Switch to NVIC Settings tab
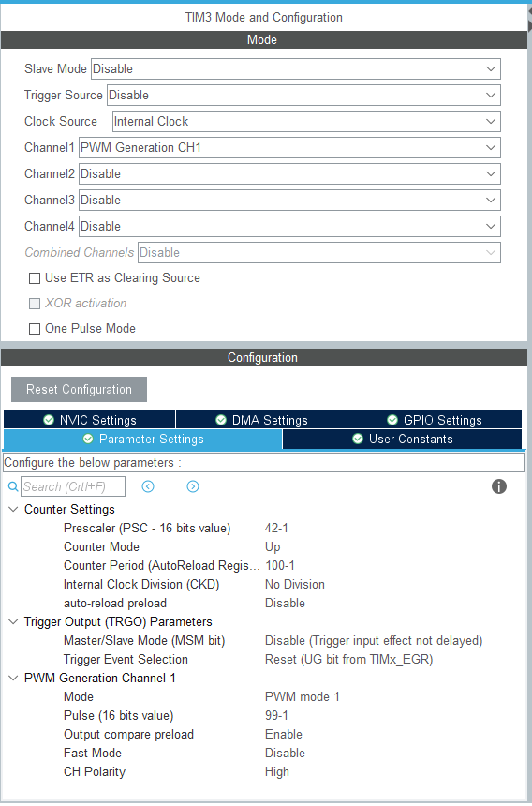Image resolution: width=532 pixels, height=806 pixels. [x=89, y=420]
